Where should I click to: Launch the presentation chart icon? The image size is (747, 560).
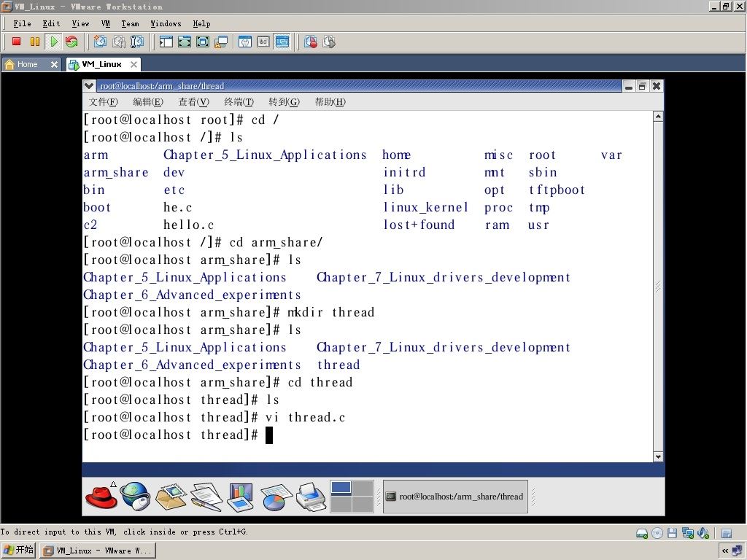click(x=241, y=497)
